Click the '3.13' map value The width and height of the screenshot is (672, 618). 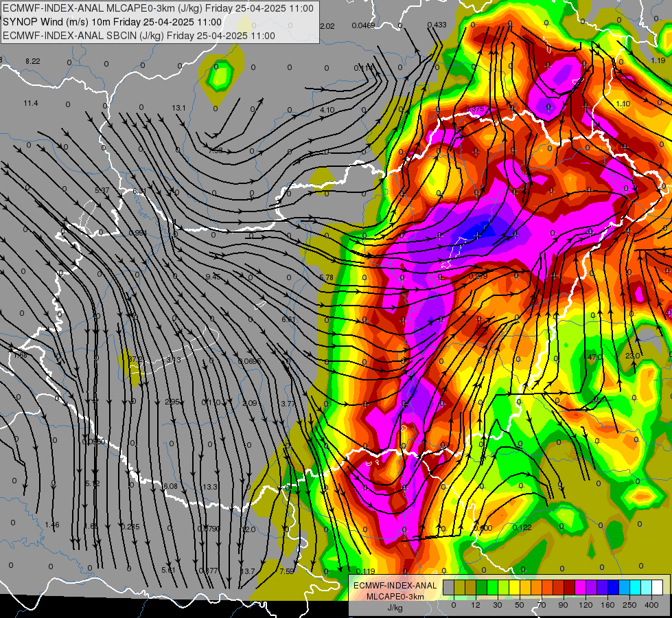coord(174,359)
